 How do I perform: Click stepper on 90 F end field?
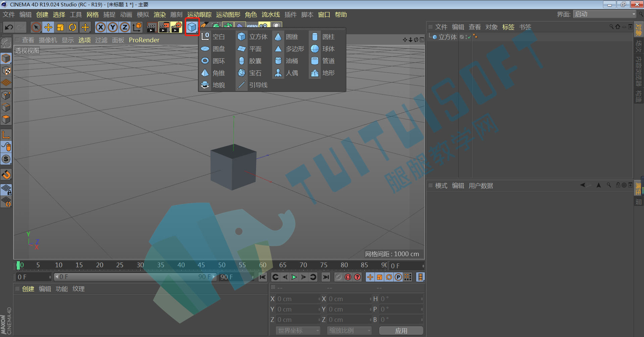(x=252, y=277)
